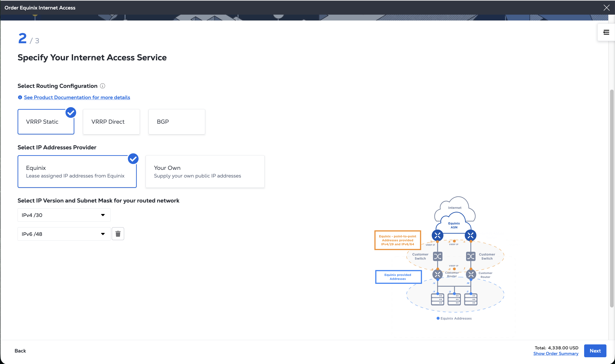Click the trash icon beside IPv6 /48

pyautogui.click(x=118, y=234)
